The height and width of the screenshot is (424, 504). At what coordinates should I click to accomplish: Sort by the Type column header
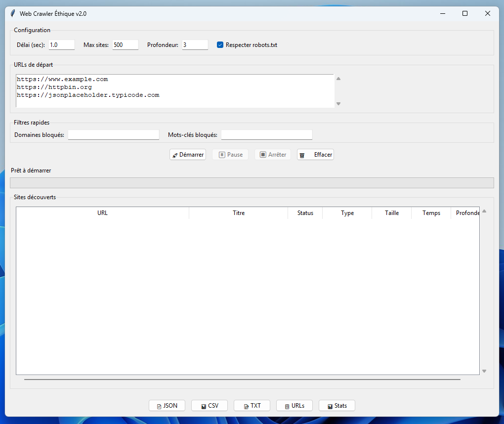tap(347, 213)
